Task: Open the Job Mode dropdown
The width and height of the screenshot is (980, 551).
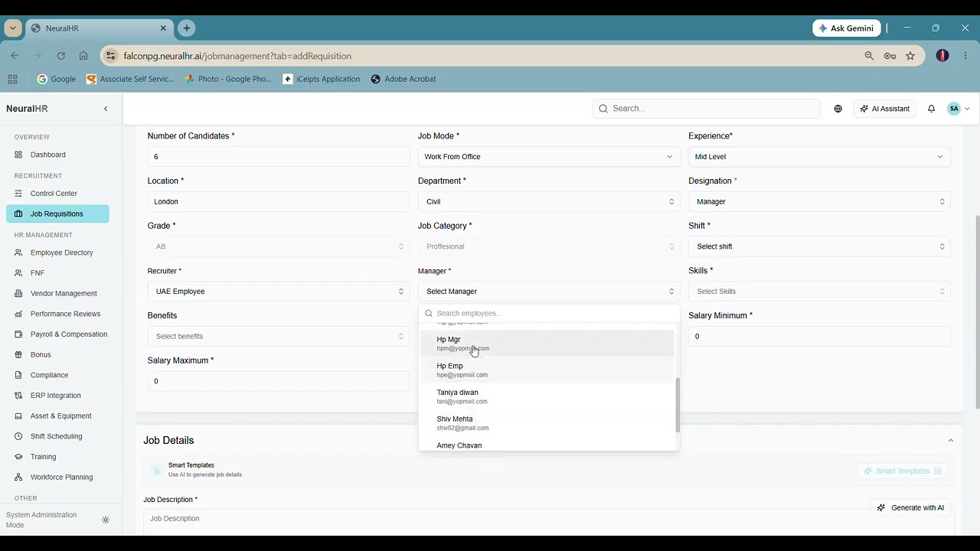Action: 549,157
